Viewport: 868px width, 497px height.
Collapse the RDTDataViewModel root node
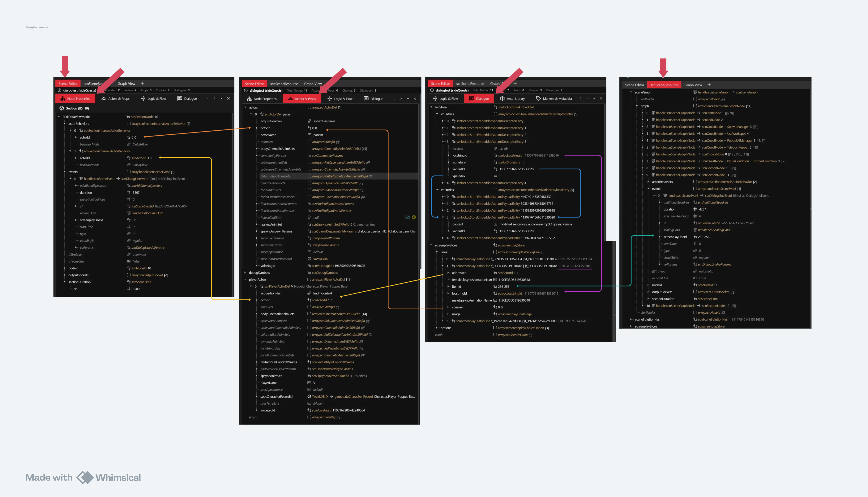click(x=59, y=117)
